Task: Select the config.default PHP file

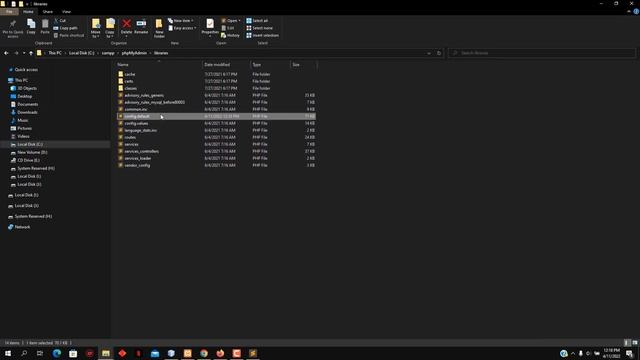Action: pos(216,116)
